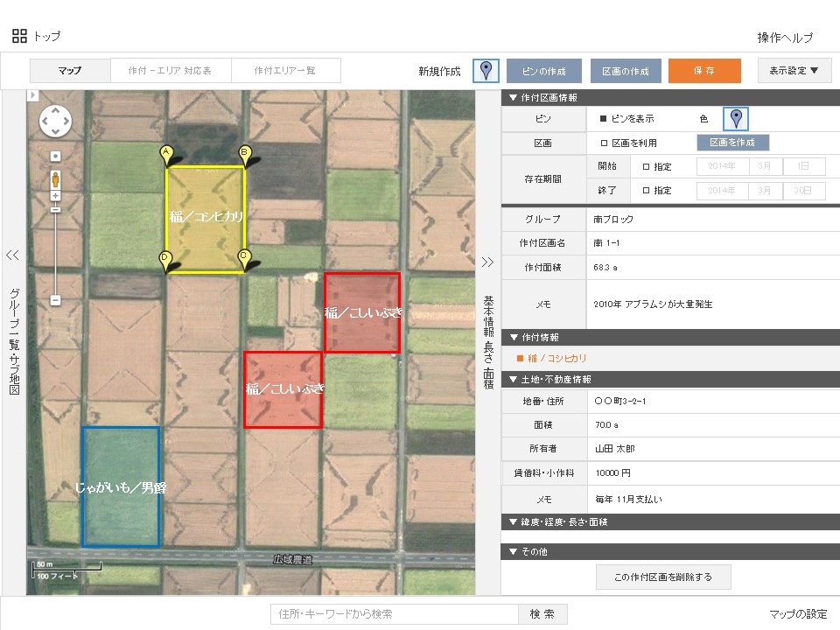Click the orange 保存 button
Screen dimensions: 840x630
coord(704,71)
